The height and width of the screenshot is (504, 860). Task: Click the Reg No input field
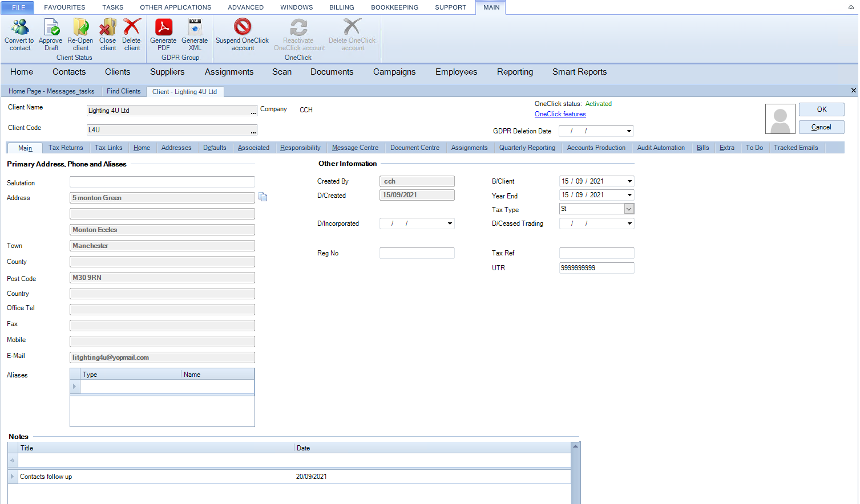(417, 253)
